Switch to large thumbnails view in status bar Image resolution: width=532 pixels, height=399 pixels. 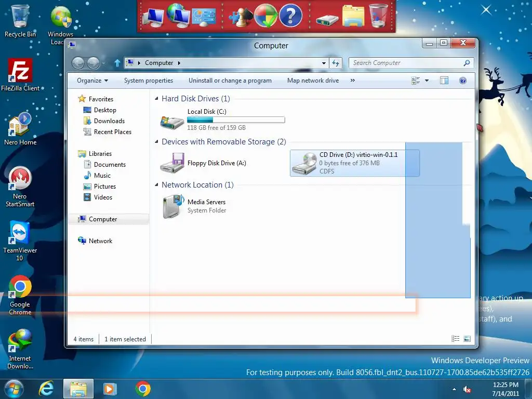[x=467, y=338]
